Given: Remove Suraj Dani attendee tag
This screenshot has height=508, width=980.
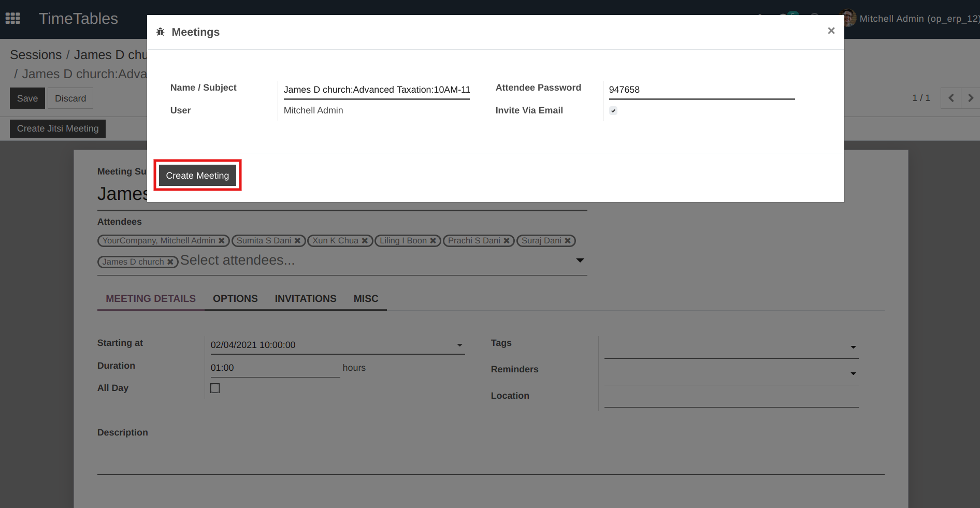Looking at the screenshot, I should click(568, 241).
